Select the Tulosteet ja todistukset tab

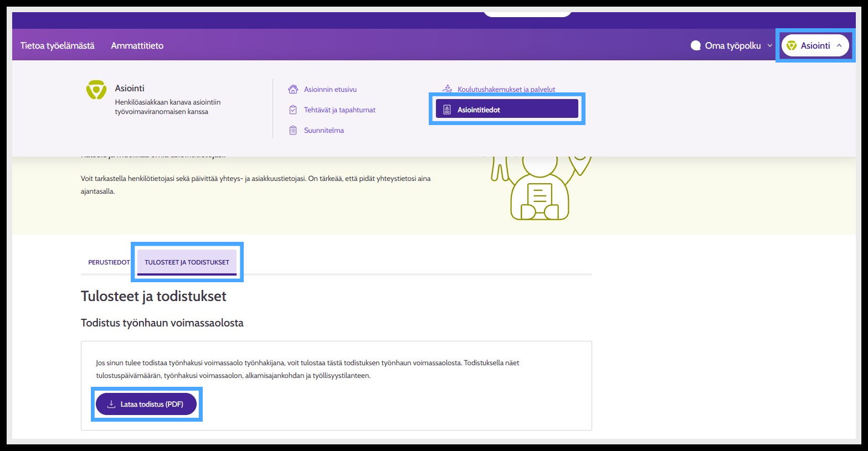tap(187, 262)
